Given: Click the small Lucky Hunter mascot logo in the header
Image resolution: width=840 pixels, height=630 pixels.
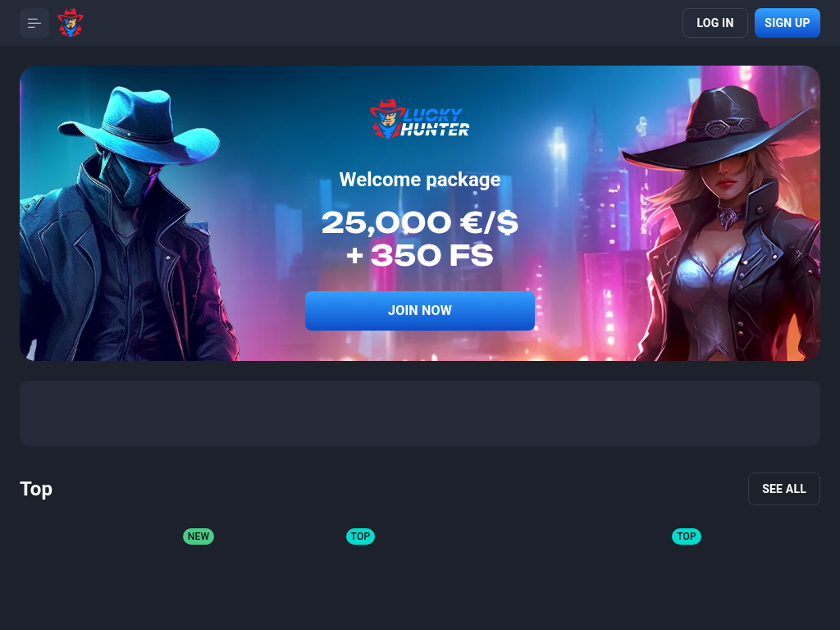Looking at the screenshot, I should [71, 22].
